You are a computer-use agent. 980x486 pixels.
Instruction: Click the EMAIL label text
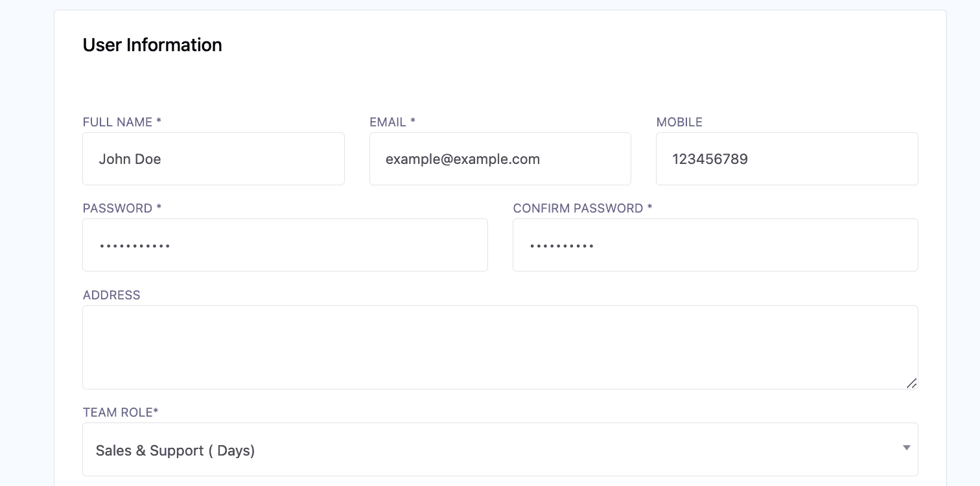tap(388, 122)
